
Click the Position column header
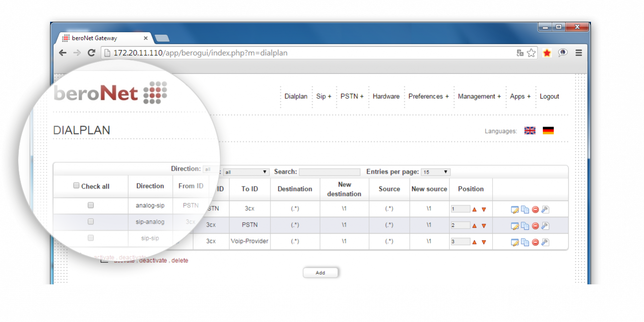[471, 189]
